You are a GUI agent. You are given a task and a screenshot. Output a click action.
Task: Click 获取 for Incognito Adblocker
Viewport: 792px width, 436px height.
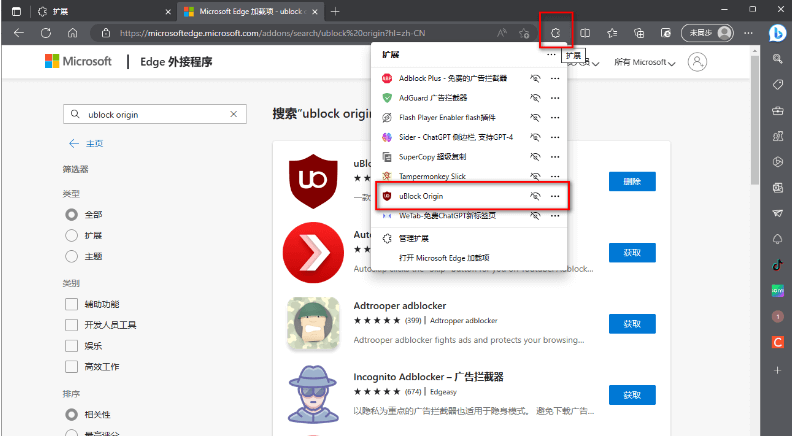tap(632, 395)
